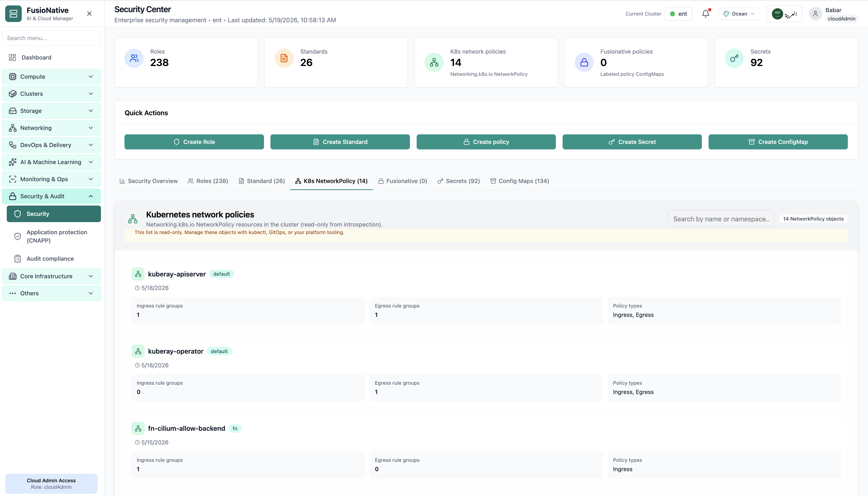The height and width of the screenshot is (496, 868).
Task: Switch to the Config Maps (134) tab
Action: coord(519,181)
